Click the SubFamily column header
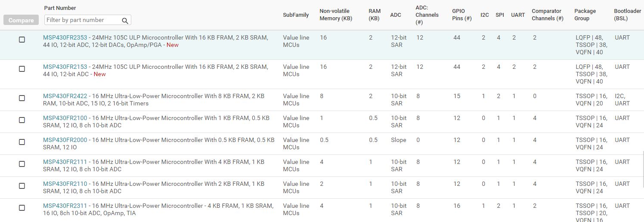Viewport: 644px width, 222px height. tap(296, 15)
